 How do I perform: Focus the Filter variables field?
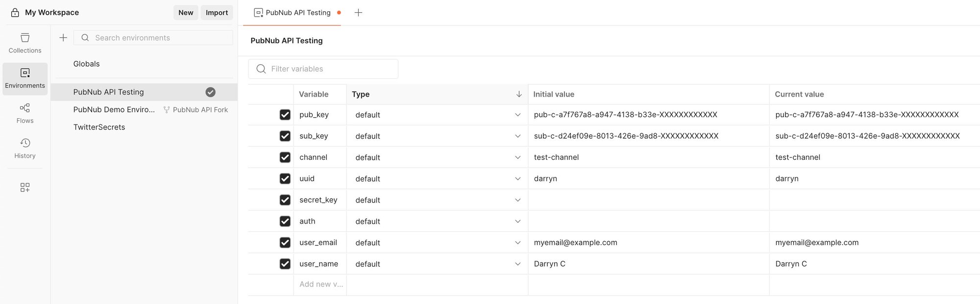[323, 69]
